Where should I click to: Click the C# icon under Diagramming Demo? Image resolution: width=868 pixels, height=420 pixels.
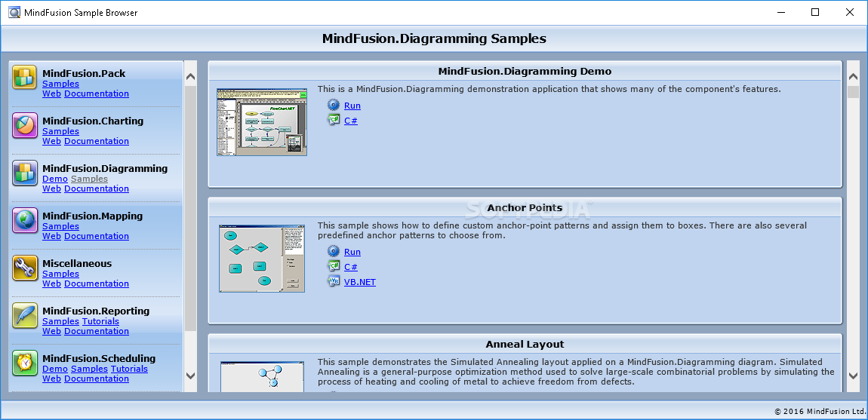tap(334, 120)
